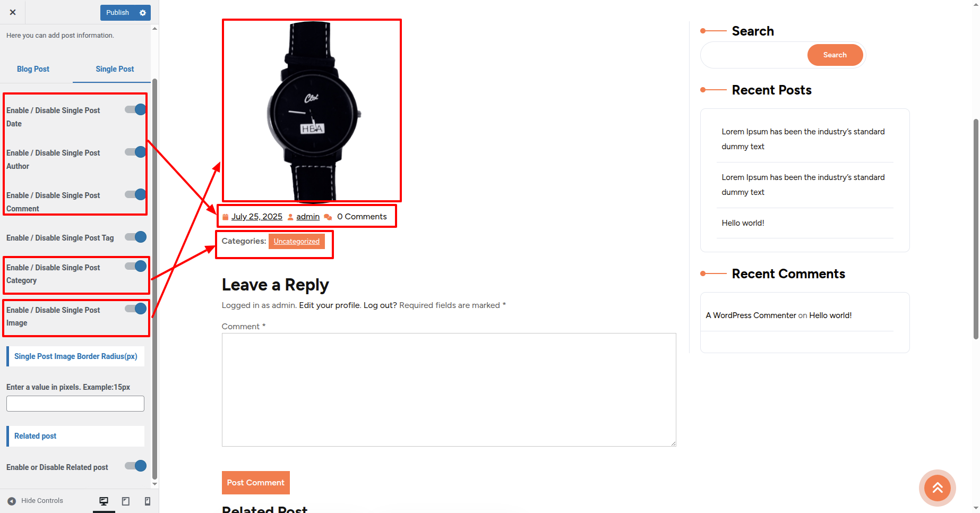Open publish settings gear icon
This screenshot has height=513, width=980.
(x=143, y=13)
